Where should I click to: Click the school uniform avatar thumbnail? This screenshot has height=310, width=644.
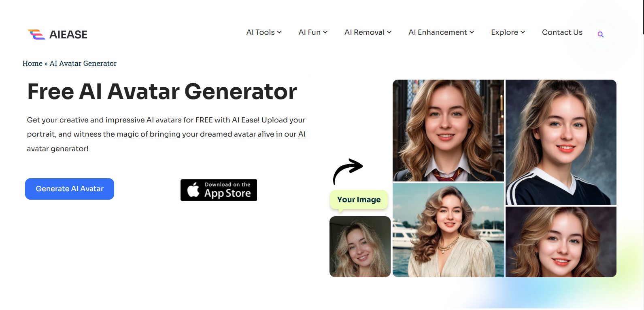point(448,131)
